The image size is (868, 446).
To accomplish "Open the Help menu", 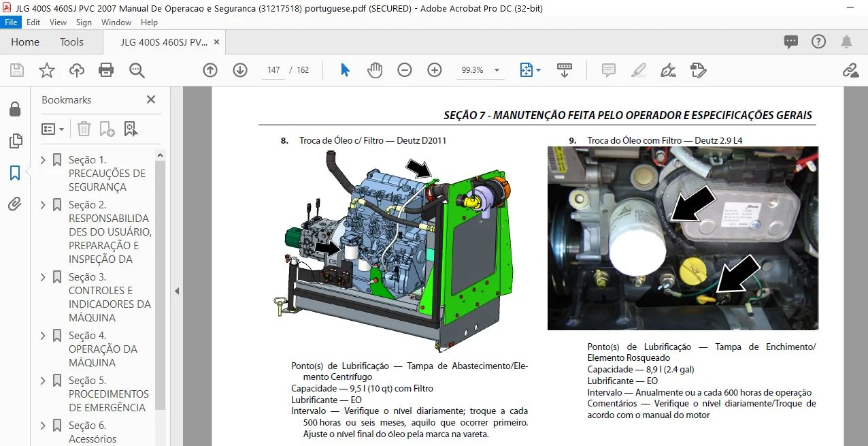I will (149, 22).
